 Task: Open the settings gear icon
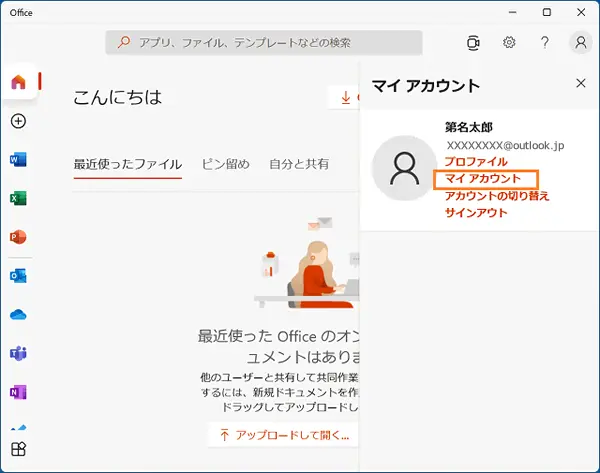509,42
